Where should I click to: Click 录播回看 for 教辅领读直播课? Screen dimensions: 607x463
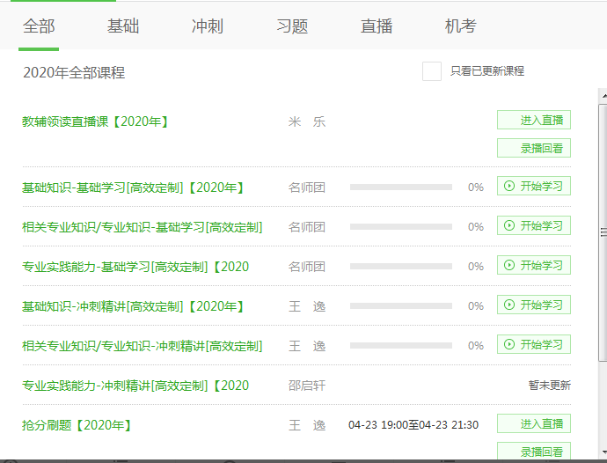pos(534,149)
